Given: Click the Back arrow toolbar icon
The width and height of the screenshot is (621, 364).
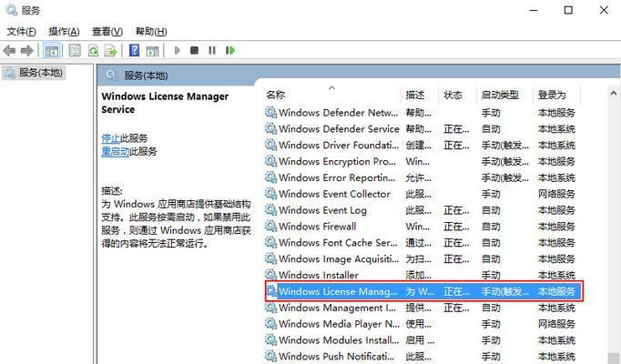Looking at the screenshot, I should (9, 51).
